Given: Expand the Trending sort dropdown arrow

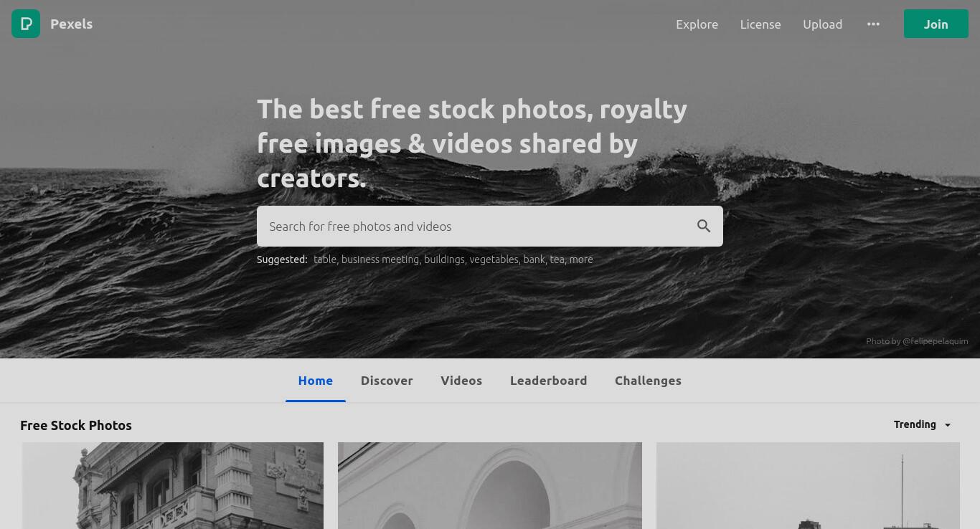Looking at the screenshot, I should (x=947, y=425).
